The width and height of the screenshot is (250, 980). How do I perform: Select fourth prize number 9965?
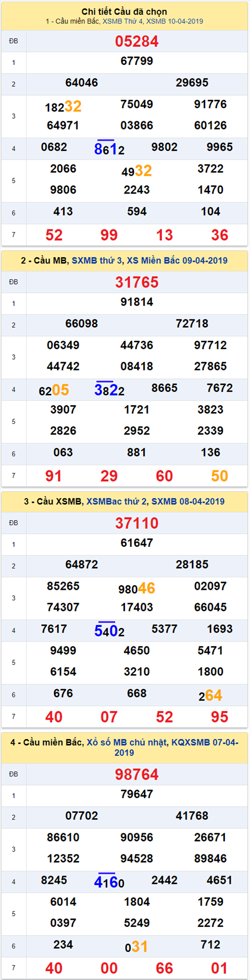pos(220,147)
